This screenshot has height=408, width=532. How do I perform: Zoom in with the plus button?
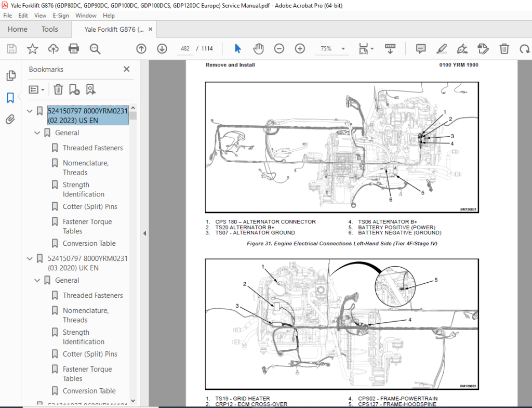(x=300, y=49)
